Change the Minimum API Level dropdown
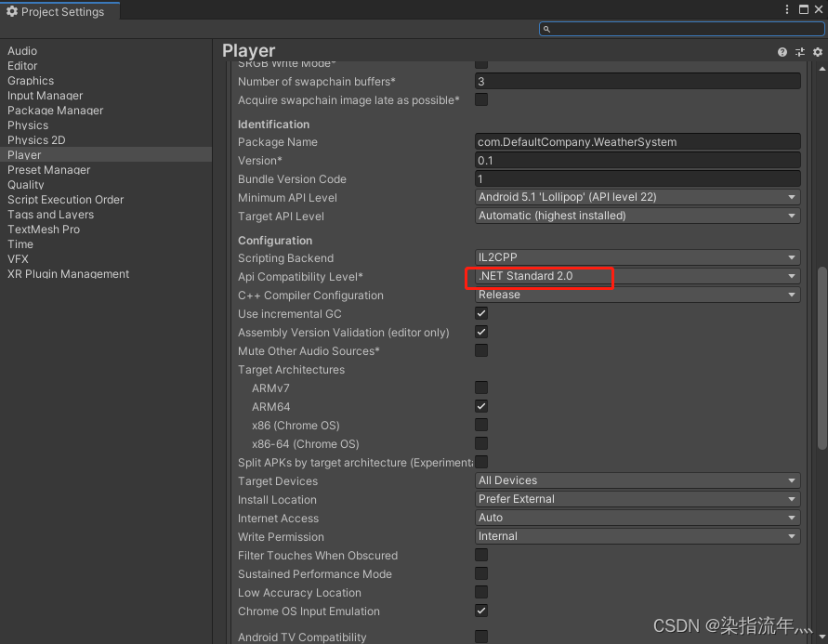The height and width of the screenshot is (644, 828). coord(637,197)
